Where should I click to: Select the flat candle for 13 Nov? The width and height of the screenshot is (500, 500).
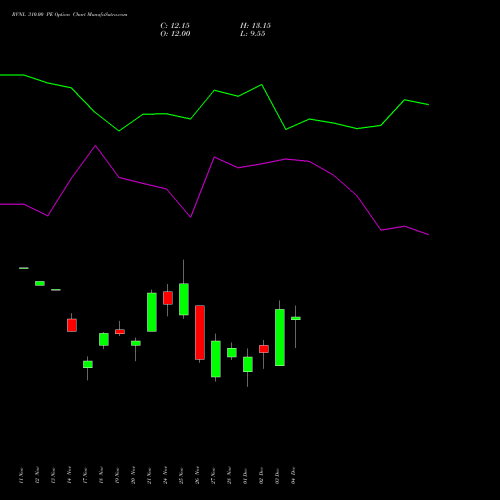pyautogui.click(x=56, y=290)
